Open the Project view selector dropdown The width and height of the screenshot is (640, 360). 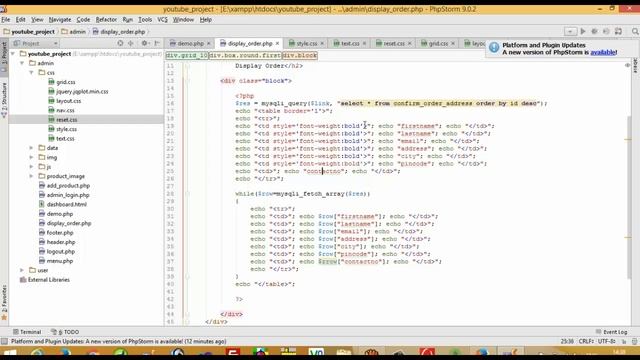[x=36, y=43]
